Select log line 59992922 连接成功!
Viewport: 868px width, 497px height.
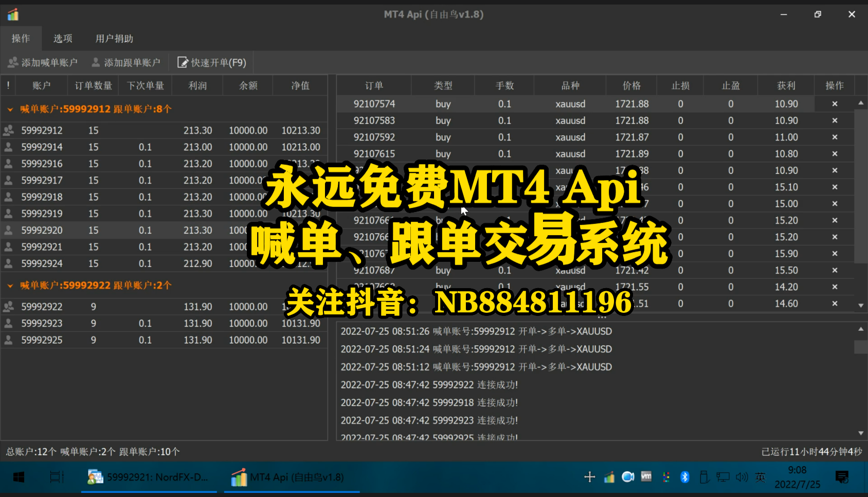pos(429,385)
